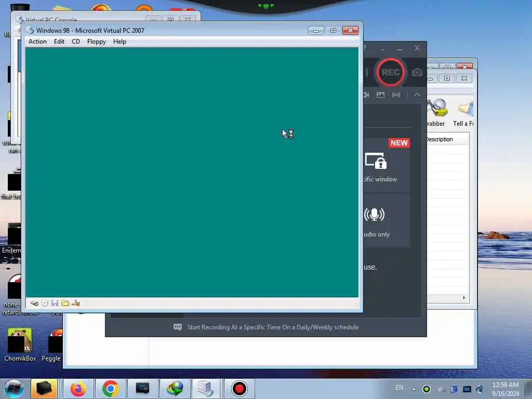The image size is (532, 399).
Task: Click the shared folder status icon
Action: pyautogui.click(x=65, y=303)
